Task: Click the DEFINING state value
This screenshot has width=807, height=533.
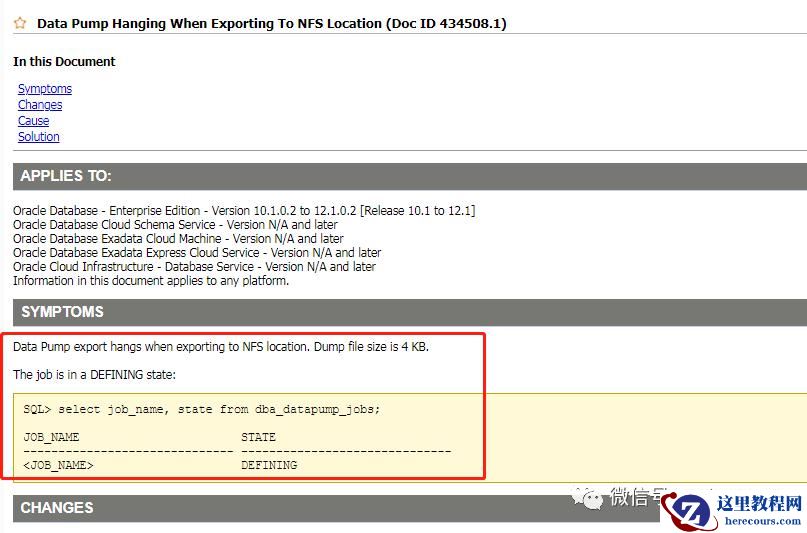Action: coord(269,465)
